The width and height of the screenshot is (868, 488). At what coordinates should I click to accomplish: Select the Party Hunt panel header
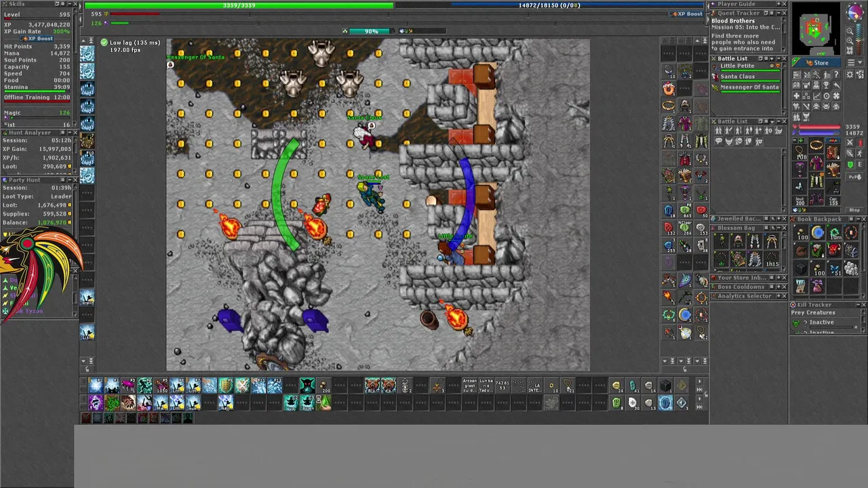[x=39, y=180]
